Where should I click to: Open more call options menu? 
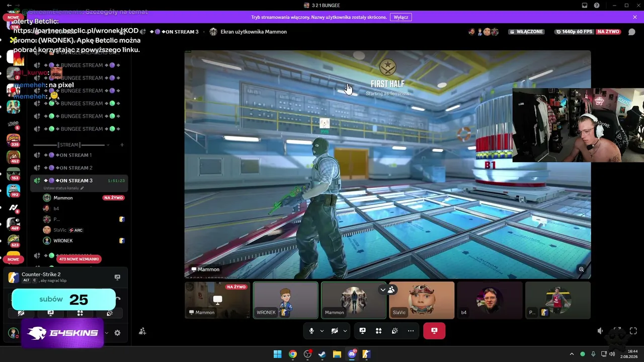(411, 331)
